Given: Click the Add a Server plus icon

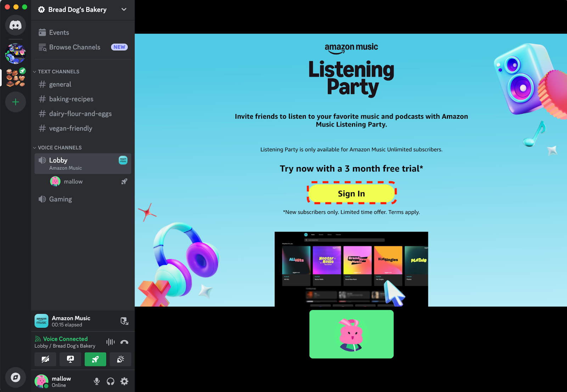Looking at the screenshot, I should [15, 102].
